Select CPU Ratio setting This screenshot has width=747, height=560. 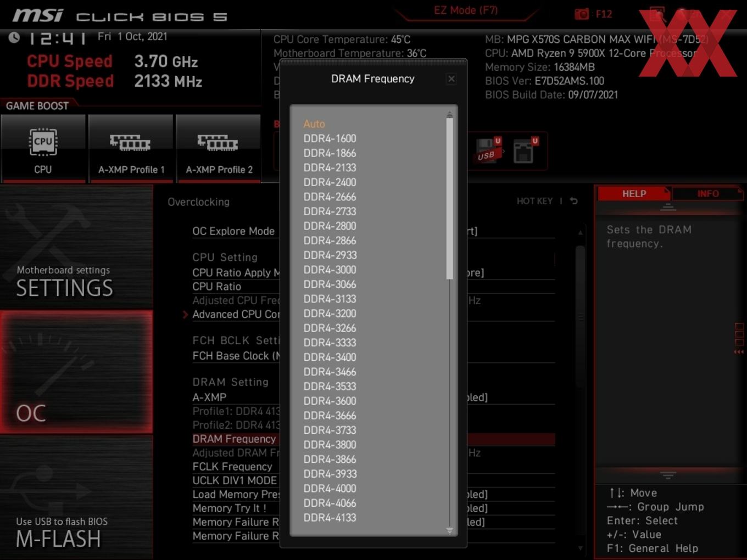pos(216,287)
